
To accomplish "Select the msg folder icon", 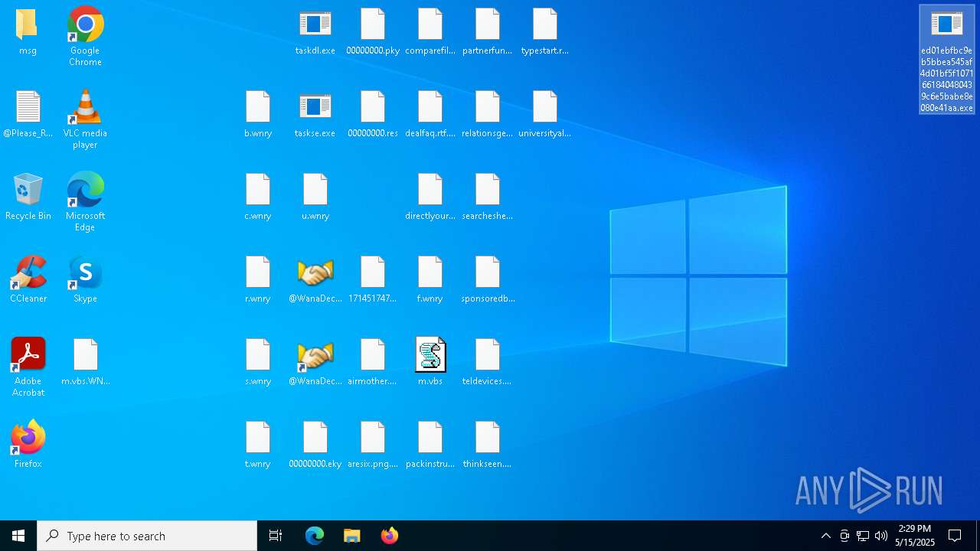I will point(28,32).
